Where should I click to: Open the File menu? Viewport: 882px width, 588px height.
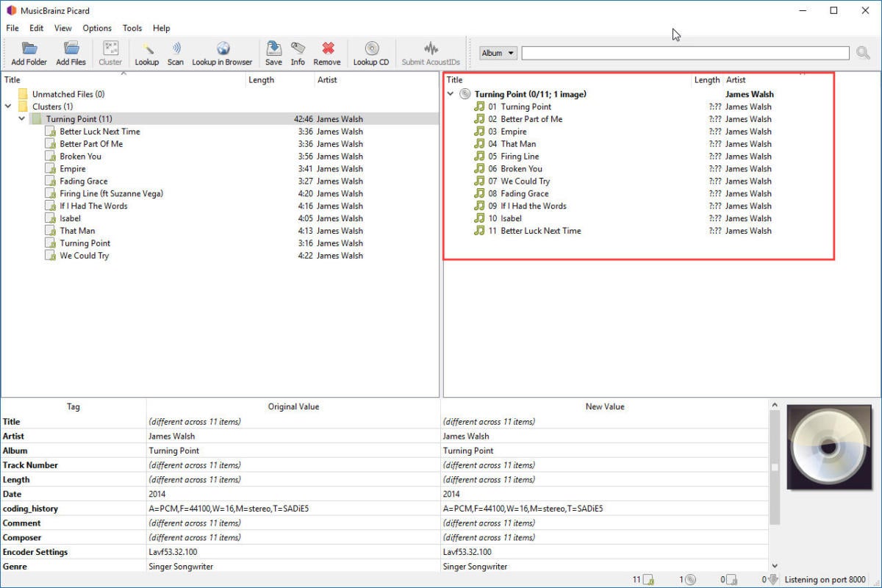click(12, 28)
